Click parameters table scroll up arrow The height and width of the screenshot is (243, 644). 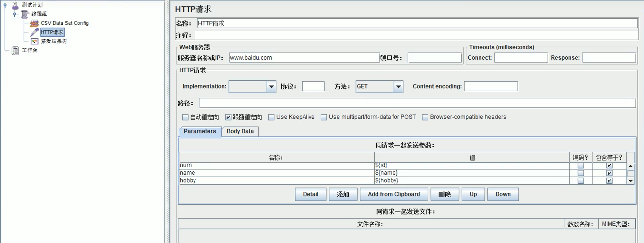click(631, 166)
